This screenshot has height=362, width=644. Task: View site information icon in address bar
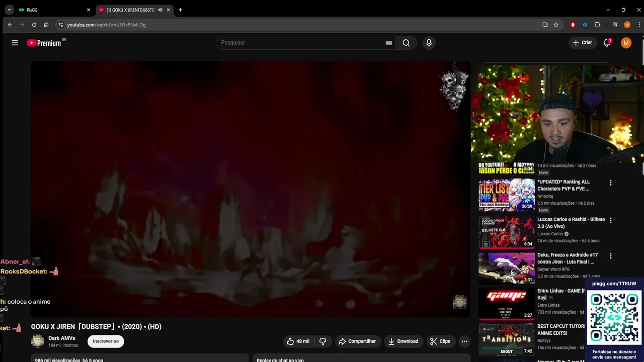pos(60,25)
